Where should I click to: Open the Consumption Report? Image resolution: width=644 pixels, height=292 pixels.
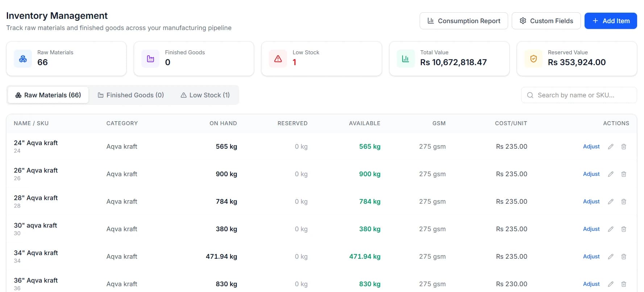coord(464,21)
